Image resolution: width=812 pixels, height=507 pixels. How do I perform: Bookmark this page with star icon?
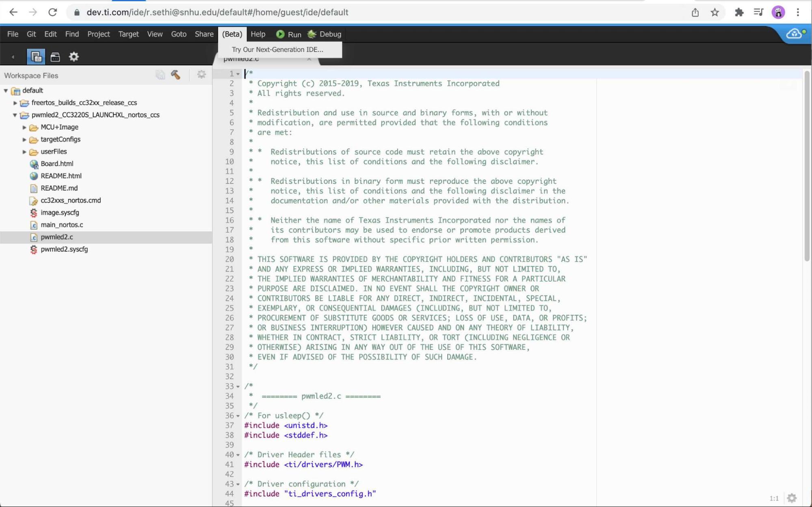tap(715, 12)
